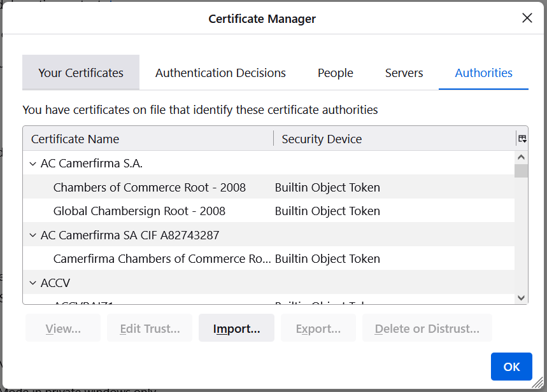Screen dimensions: 547x392
Task: Sort by Security Device column header
Action: coord(394,139)
